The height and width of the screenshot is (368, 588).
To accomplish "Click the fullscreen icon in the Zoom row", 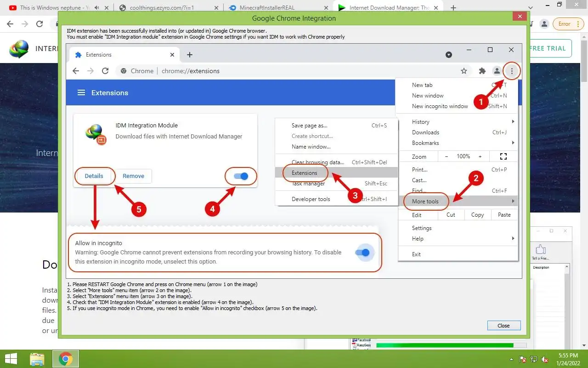I will tap(503, 156).
